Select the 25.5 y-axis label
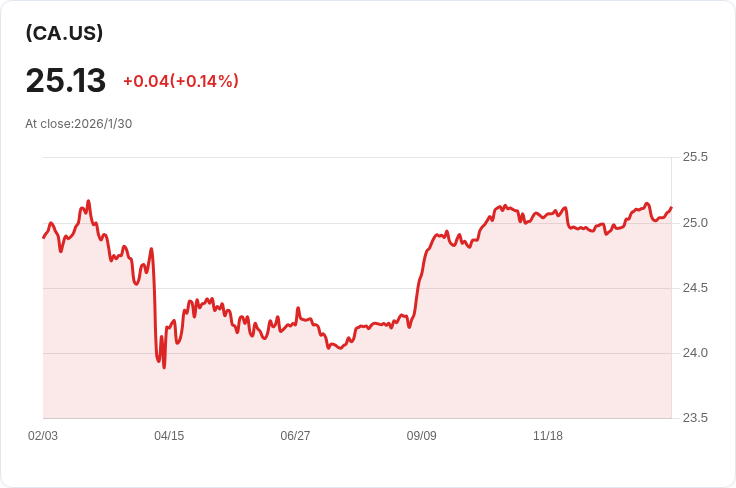The width and height of the screenshot is (736, 488). tap(695, 157)
